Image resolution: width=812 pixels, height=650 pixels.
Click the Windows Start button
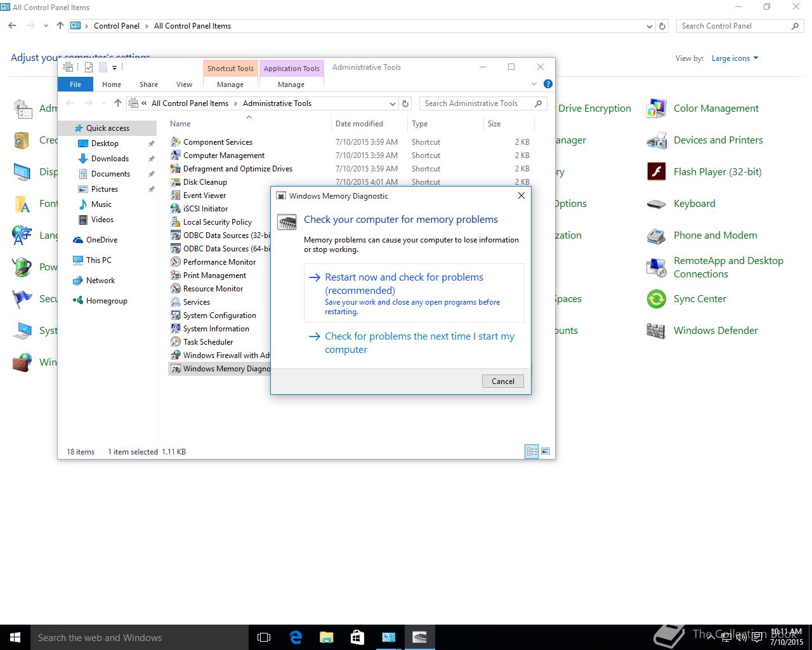pyautogui.click(x=15, y=637)
